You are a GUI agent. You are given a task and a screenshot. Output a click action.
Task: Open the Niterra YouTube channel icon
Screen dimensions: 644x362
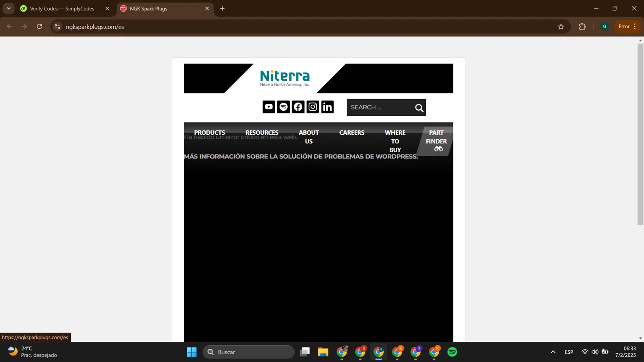click(x=269, y=107)
